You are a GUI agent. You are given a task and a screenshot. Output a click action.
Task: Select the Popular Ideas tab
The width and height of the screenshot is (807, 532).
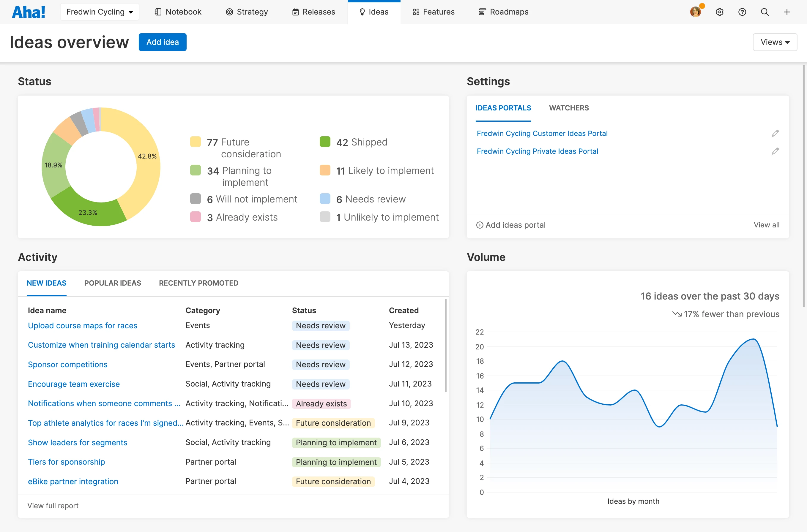[112, 283]
